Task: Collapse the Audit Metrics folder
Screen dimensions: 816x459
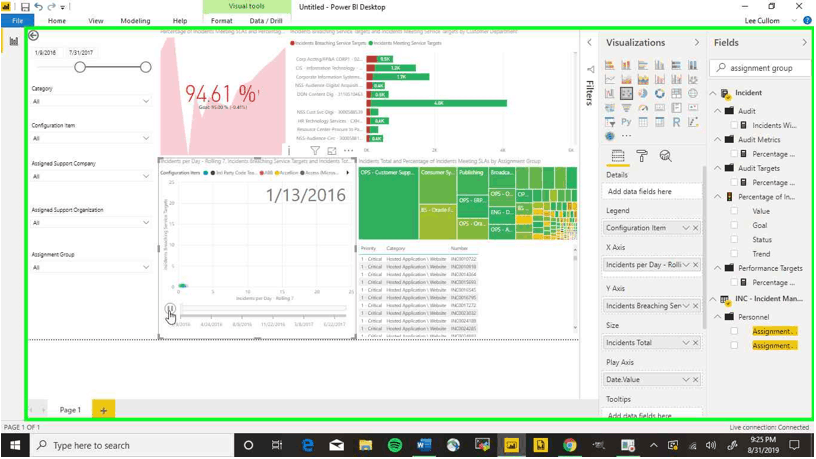Action: [718, 140]
